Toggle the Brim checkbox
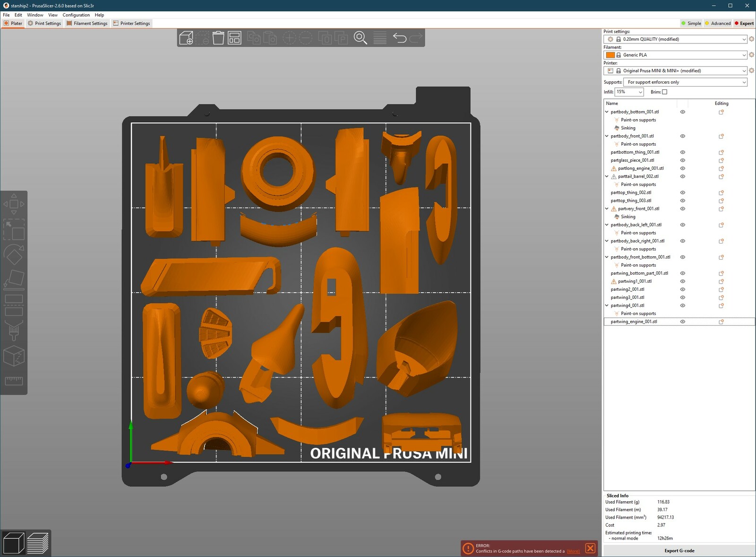This screenshot has width=756, height=557. (x=664, y=92)
